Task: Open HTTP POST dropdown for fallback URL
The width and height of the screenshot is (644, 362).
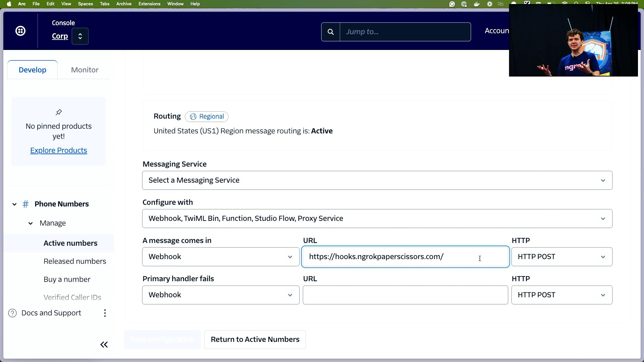Action: (x=562, y=295)
